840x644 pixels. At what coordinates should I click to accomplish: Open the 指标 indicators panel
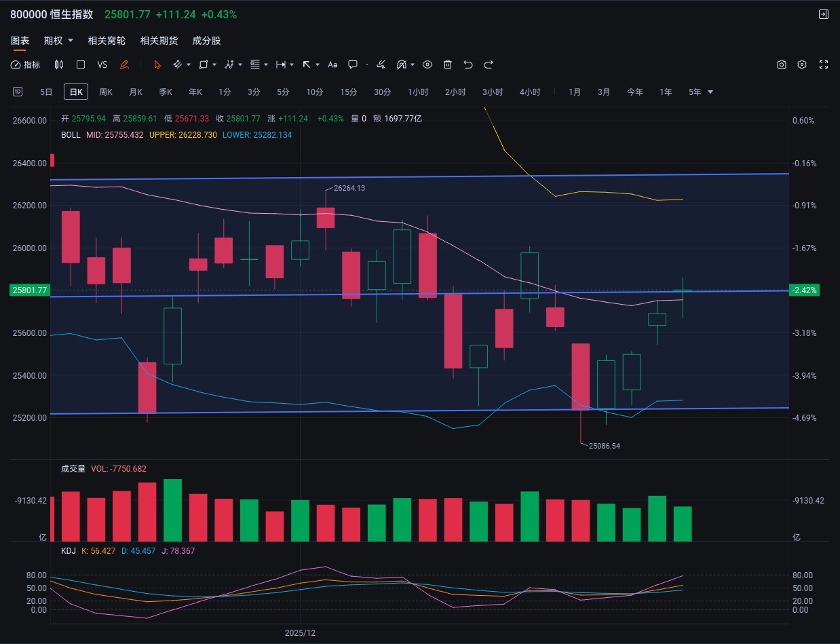pos(26,64)
